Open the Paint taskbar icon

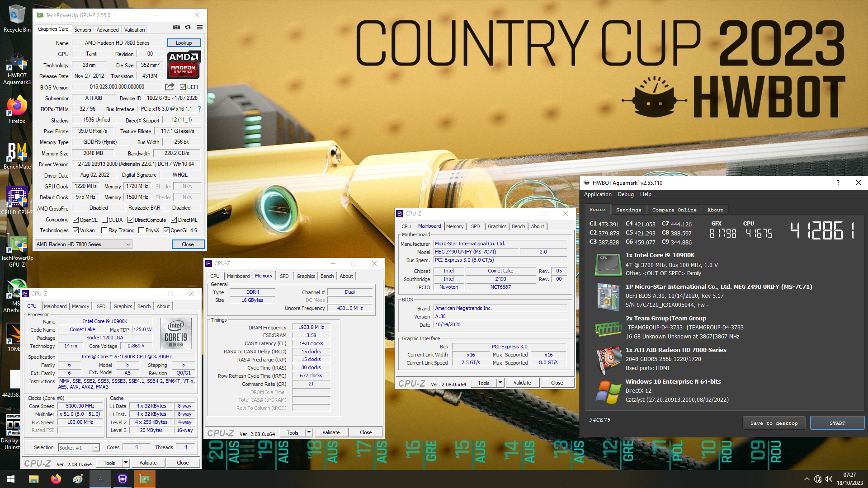78,479
